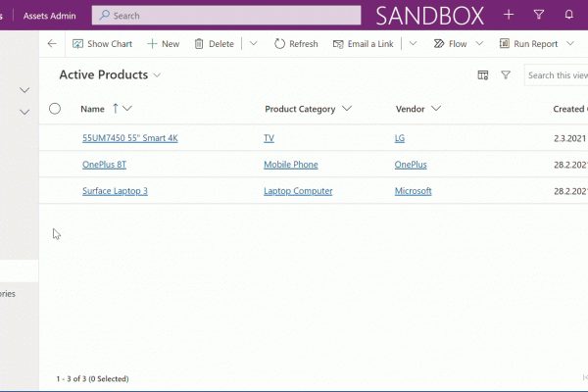Screen dimensions: 588x392
Task: Click the Created On column header
Action: [x=570, y=109]
